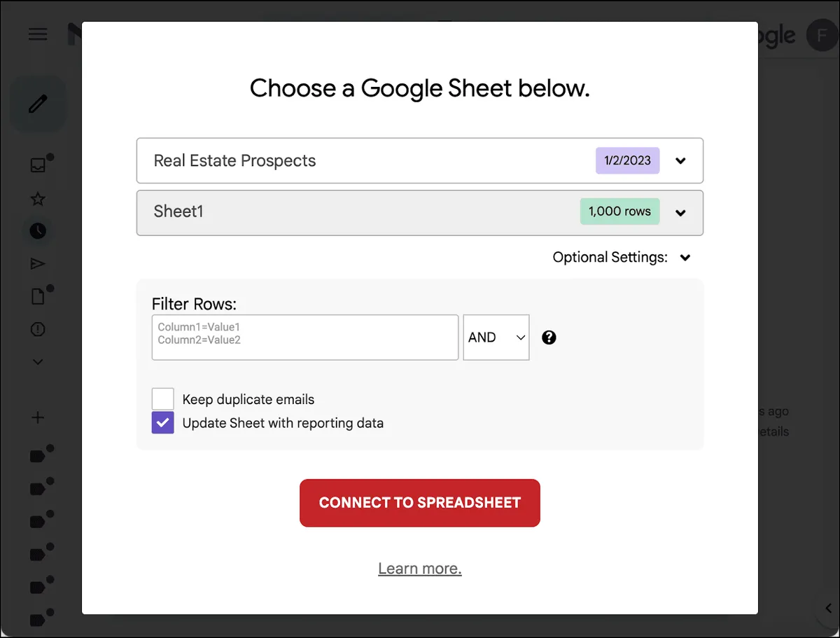Expand More labels chevron in Gmail sidebar
This screenshot has height=638, width=840.
coord(38,362)
